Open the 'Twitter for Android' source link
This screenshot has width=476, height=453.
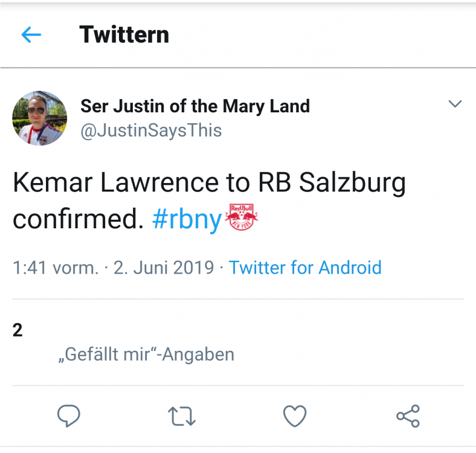(305, 268)
